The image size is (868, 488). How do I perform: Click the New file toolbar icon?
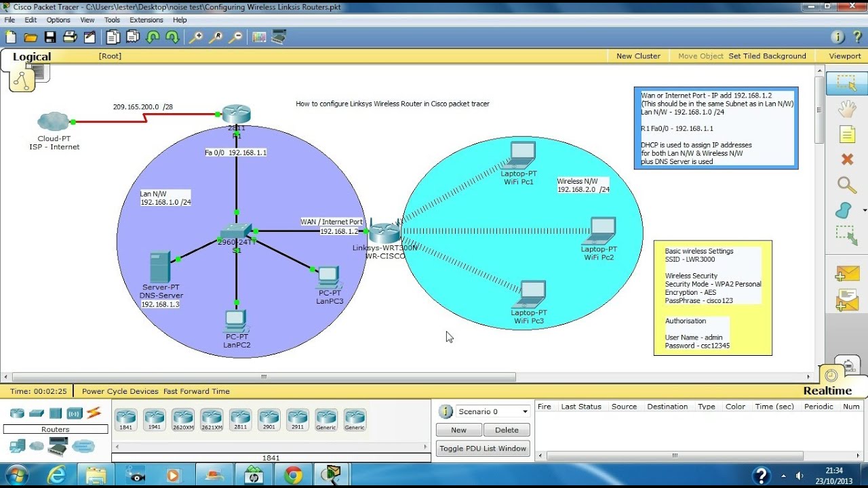(11, 37)
